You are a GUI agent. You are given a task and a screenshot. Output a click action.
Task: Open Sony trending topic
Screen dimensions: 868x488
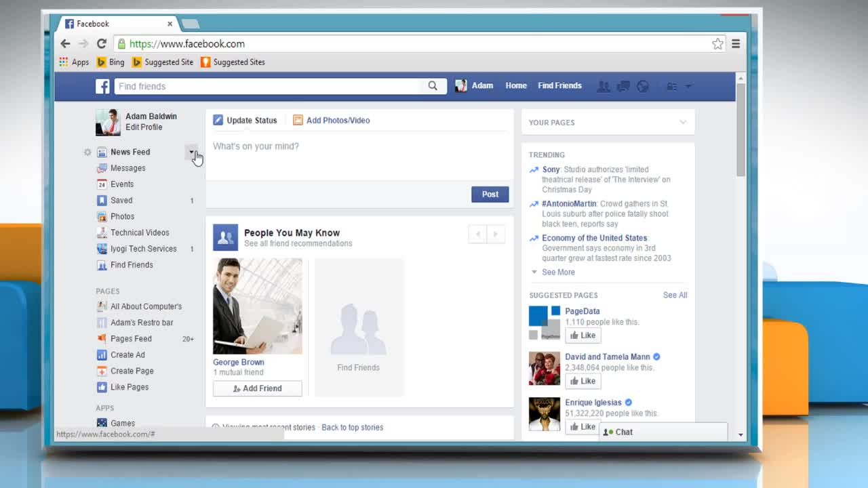click(x=551, y=170)
